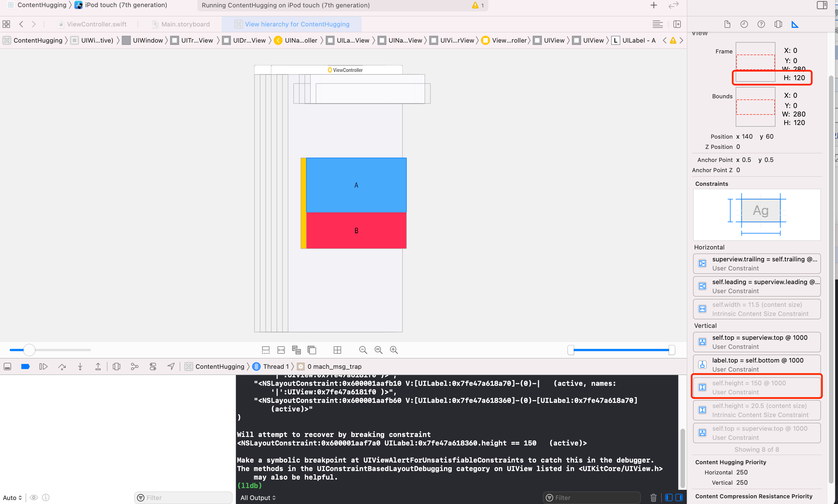Open the Debug Memory Graph

134,366
